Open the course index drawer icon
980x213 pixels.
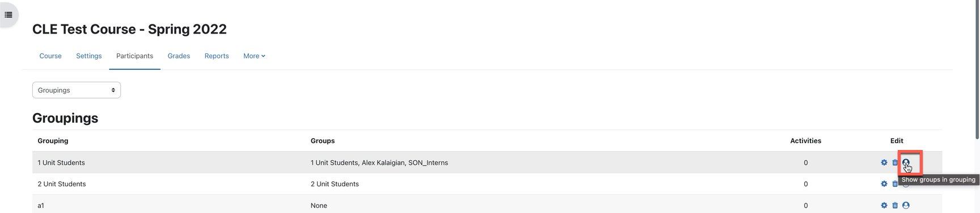[9, 15]
